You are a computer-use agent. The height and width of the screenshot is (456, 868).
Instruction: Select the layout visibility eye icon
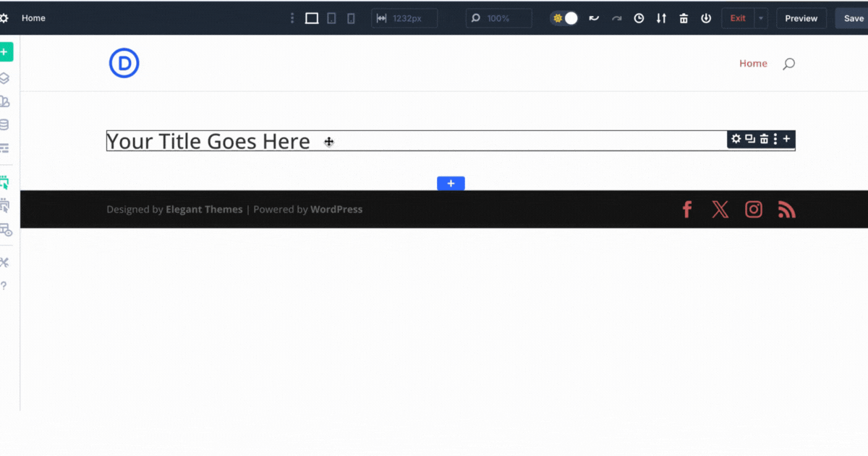point(5,229)
